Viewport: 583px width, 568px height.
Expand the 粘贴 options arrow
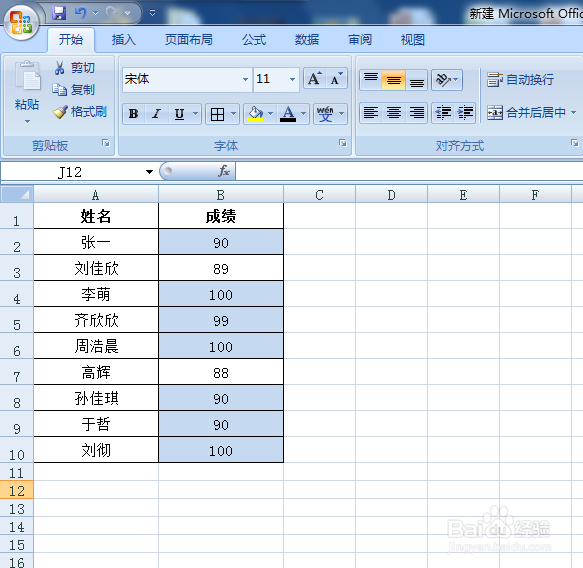(27, 121)
